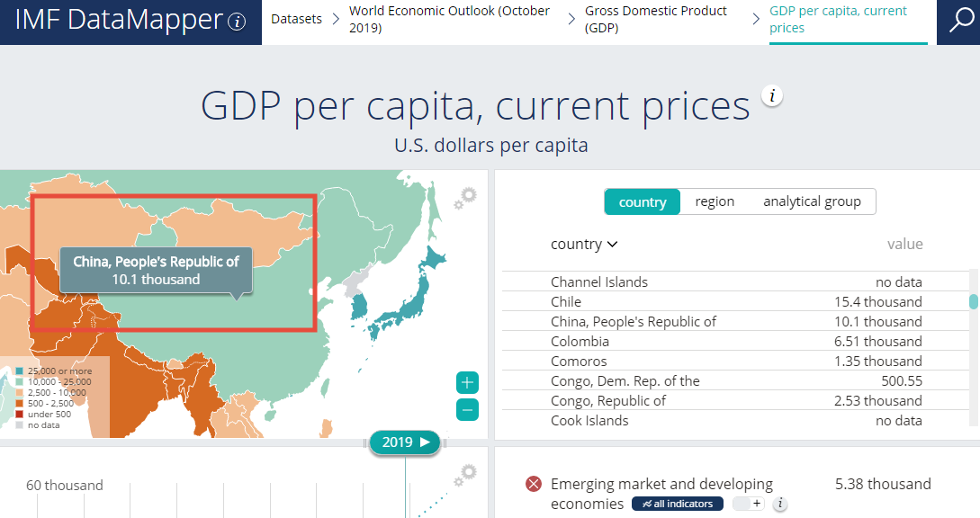The image size is (980, 518).
Task: Select the country view toggle
Action: tap(642, 201)
